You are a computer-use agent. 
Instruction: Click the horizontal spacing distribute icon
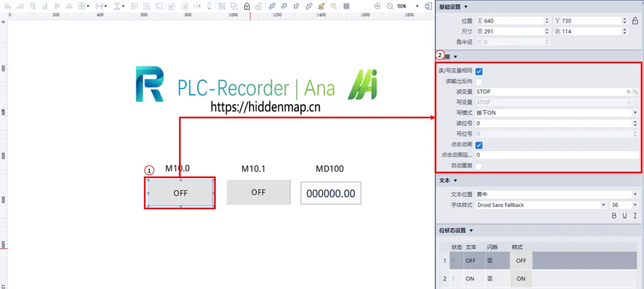98,6
